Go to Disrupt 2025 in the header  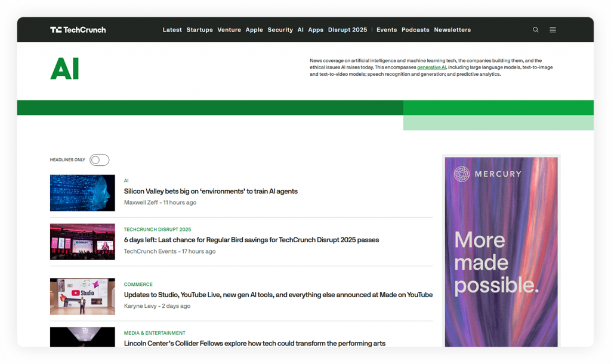tap(348, 30)
